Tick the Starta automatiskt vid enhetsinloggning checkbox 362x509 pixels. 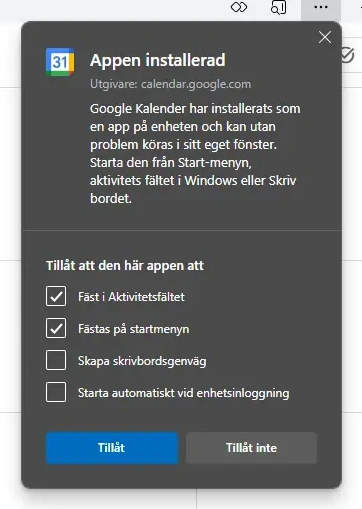pyautogui.click(x=56, y=392)
